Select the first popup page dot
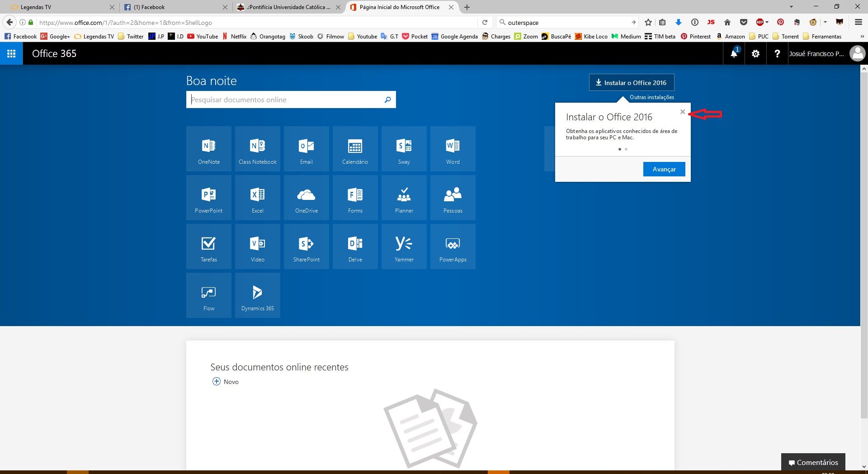 [619, 149]
